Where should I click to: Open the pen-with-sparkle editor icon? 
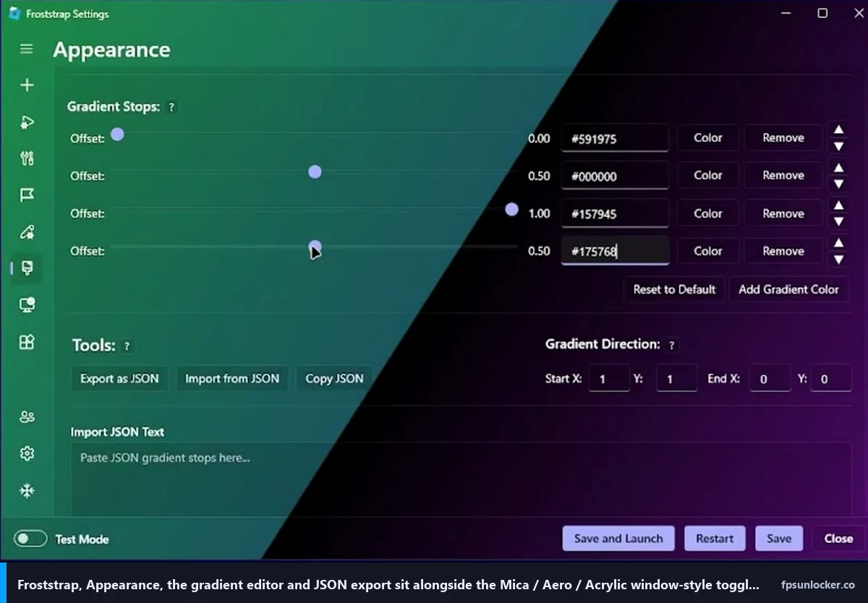click(27, 232)
